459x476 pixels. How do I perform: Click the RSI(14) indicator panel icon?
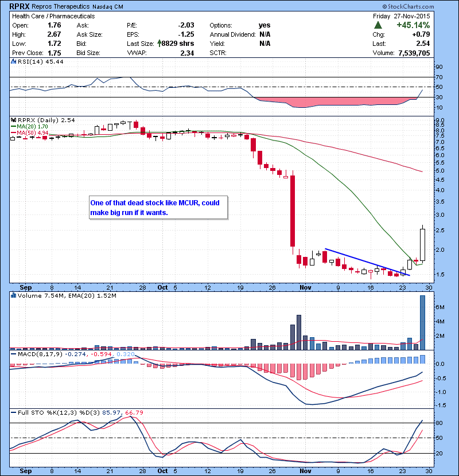click(13, 61)
